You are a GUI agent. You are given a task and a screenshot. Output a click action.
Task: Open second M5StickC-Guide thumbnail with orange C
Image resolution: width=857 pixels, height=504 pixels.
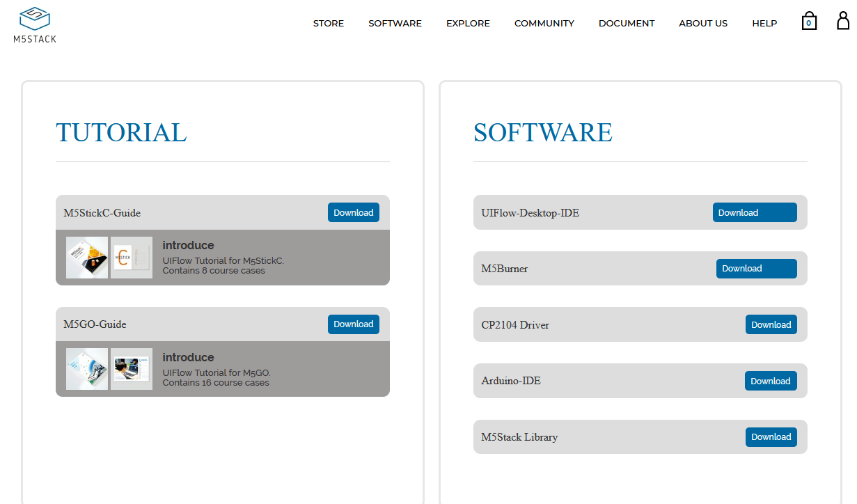(132, 258)
